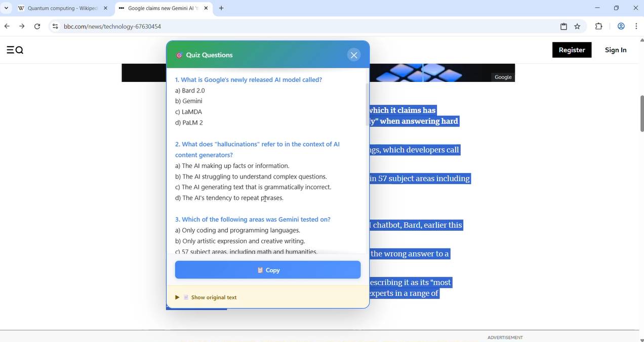The height and width of the screenshot is (342, 644).
Task: Click 'c) The AI generating text' answer
Action: click(253, 187)
